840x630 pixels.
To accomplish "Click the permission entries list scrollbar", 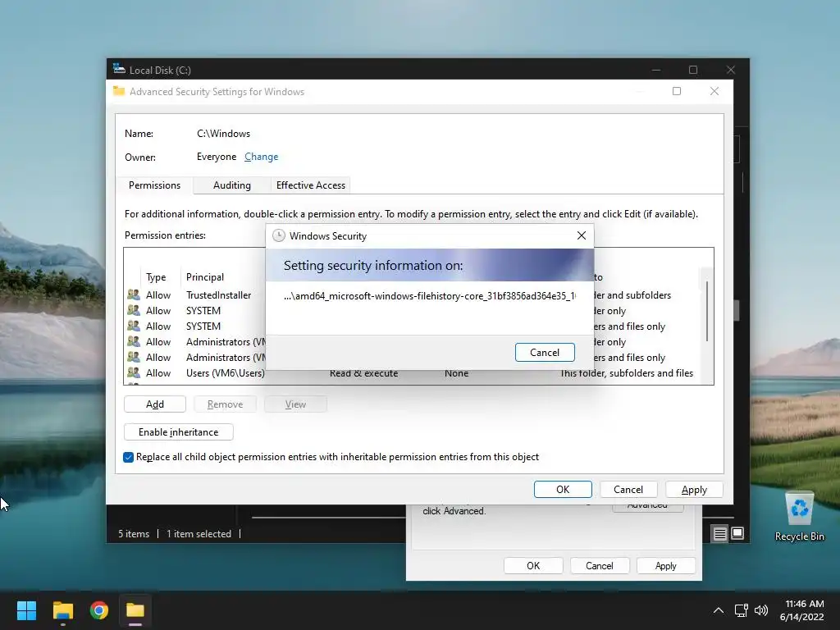I will pyautogui.click(x=707, y=311).
